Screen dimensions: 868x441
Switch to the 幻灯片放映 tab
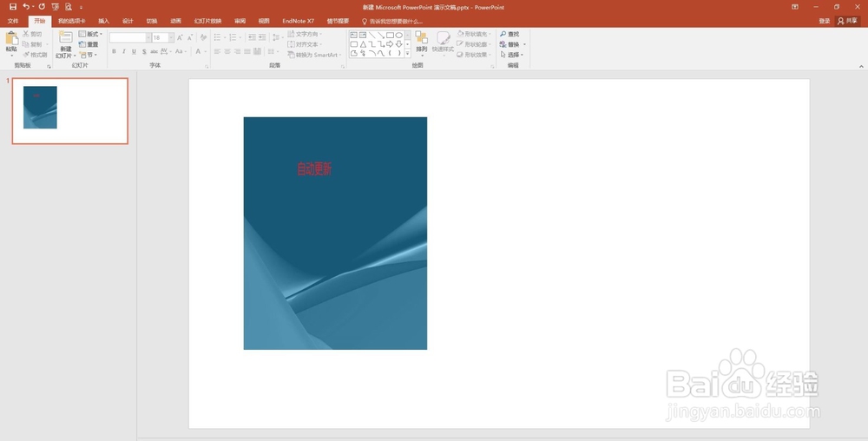click(x=207, y=21)
